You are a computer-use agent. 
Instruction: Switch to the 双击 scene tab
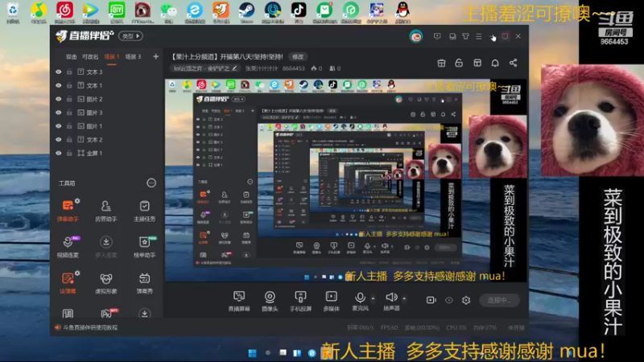tap(71, 56)
